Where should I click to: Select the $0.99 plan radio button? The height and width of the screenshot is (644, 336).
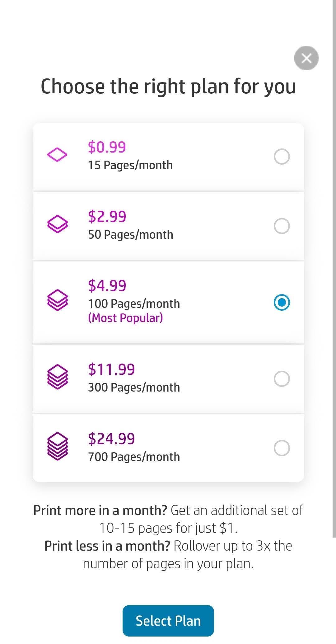[x=282, y=157]
